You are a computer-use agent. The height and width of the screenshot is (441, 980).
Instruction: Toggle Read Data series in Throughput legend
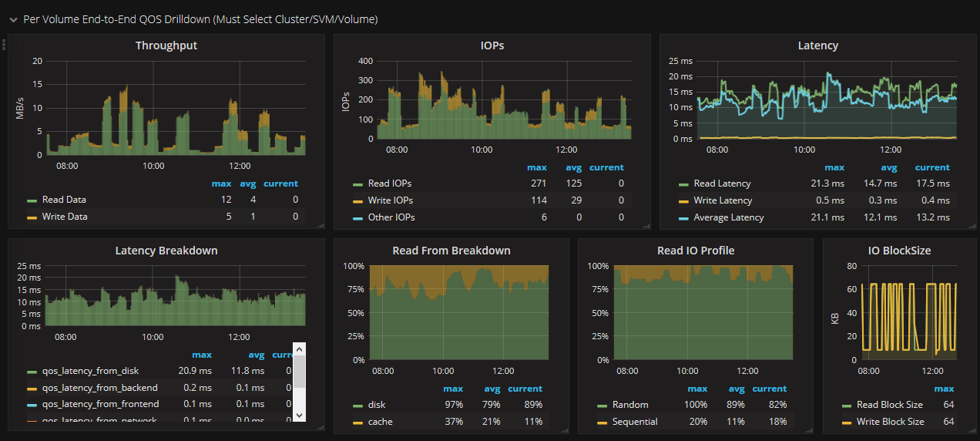coord(65,200)
